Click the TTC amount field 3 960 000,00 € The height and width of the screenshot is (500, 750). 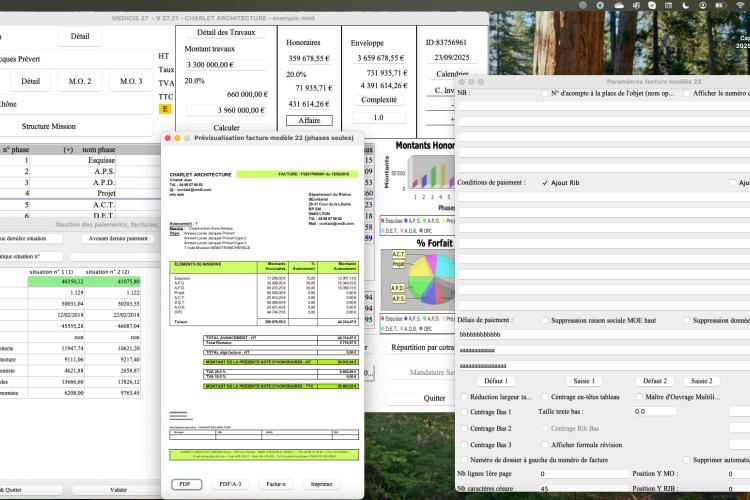tap(226, 110)
